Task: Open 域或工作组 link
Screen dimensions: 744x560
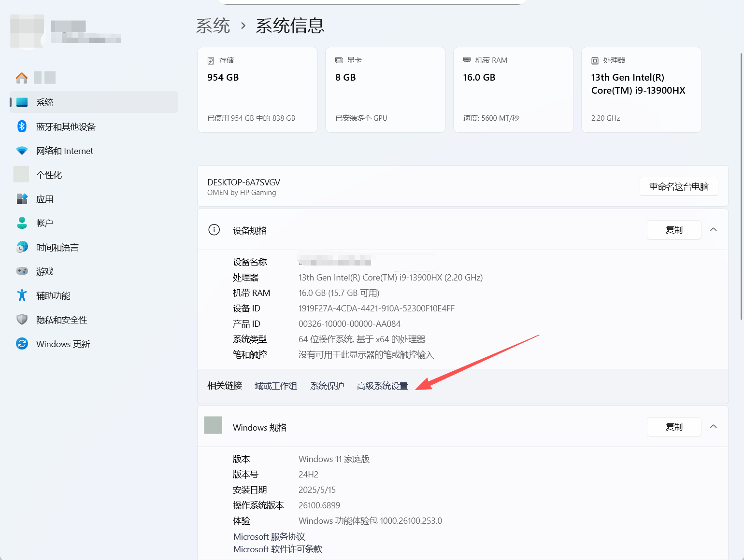Action: [276, 386]
